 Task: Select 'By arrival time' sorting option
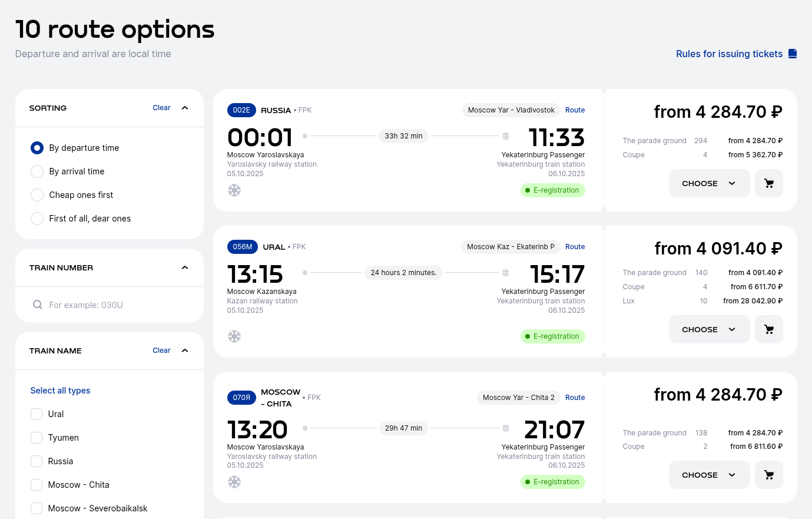coord(37,171)
